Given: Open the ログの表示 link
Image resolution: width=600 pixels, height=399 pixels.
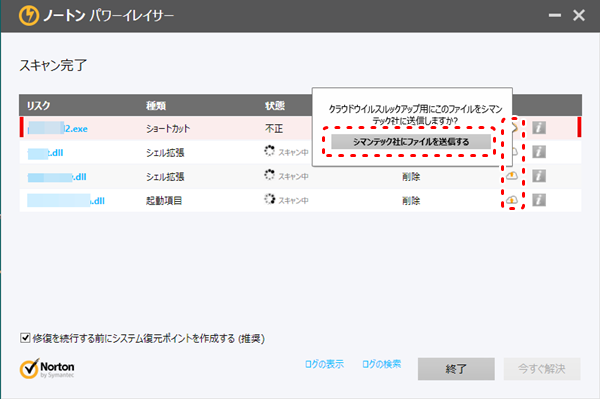Looking at the screenshot, I should pos(324,364).
